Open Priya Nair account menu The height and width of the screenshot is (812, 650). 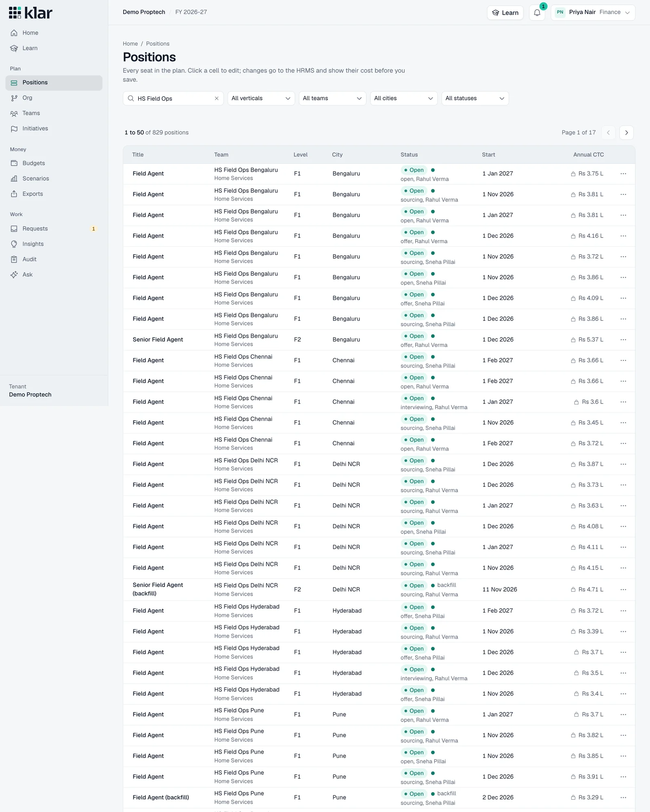point(593,13)
